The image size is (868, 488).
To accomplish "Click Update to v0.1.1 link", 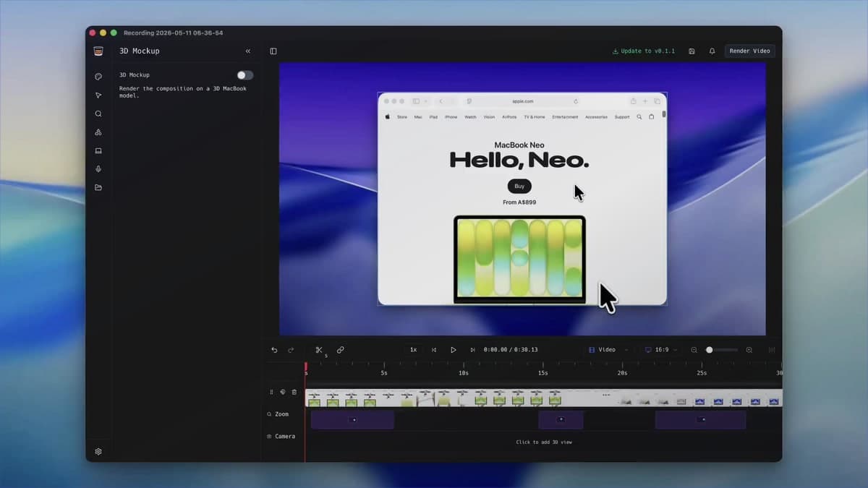I will point(644,51).
